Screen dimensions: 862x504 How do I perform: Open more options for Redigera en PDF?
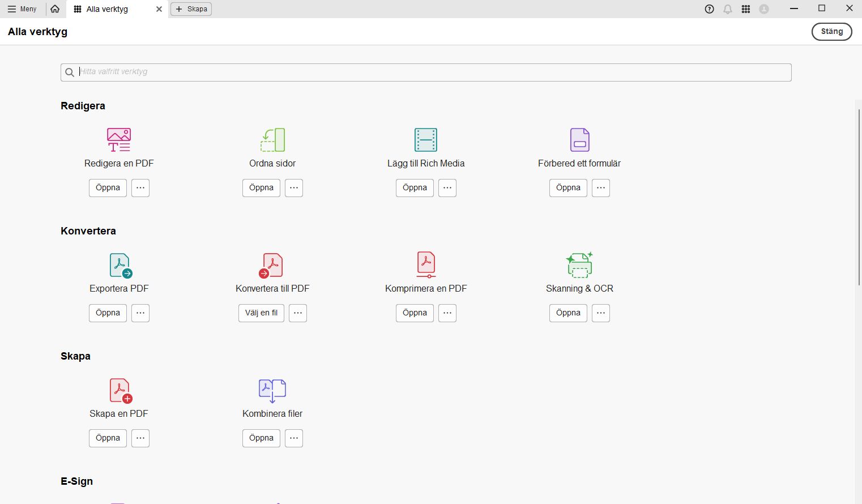click(140, 187)
